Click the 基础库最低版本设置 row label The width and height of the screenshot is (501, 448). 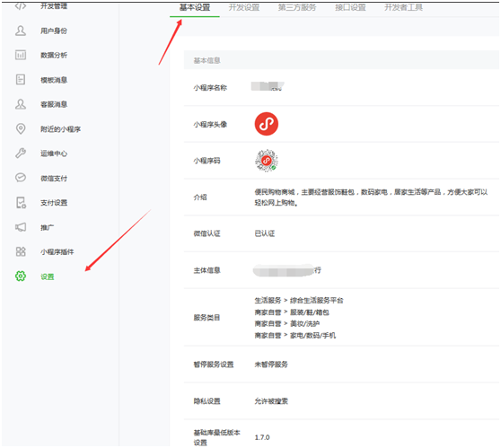pos(216,437)
